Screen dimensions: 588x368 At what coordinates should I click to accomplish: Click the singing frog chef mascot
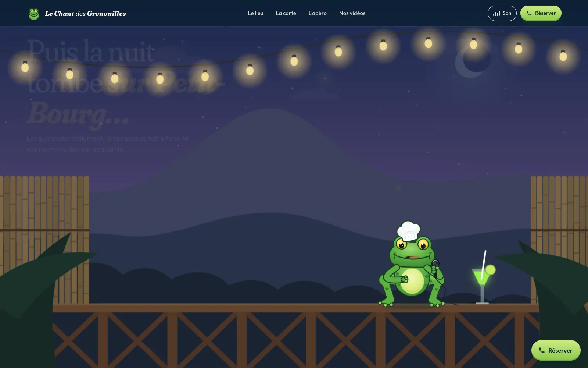pyautogui.click(x=412, y=264)
